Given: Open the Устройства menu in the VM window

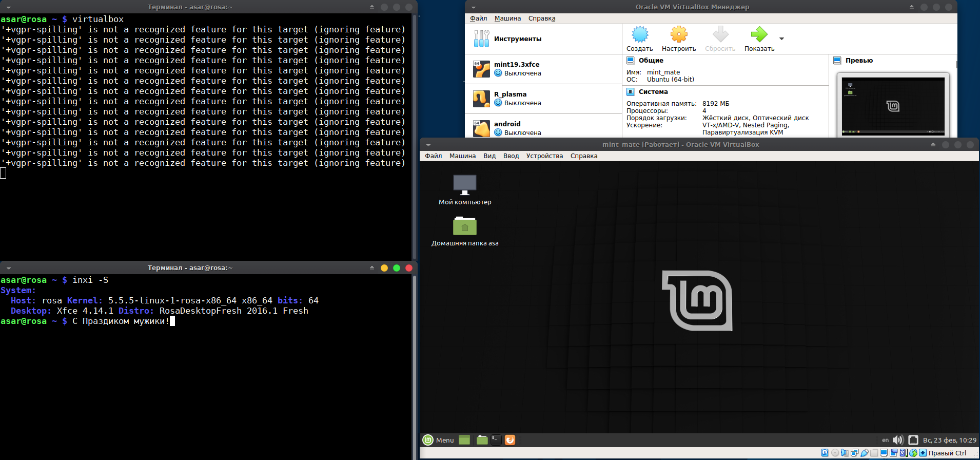Looking at the screenshot, I should 544,156.
